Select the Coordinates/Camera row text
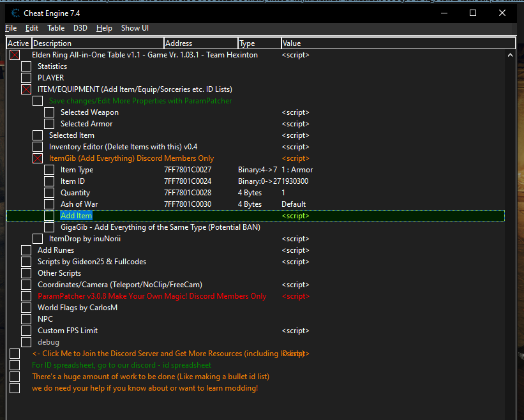The width and height of the screenshot is (524, 420). (x=120, y=285)
